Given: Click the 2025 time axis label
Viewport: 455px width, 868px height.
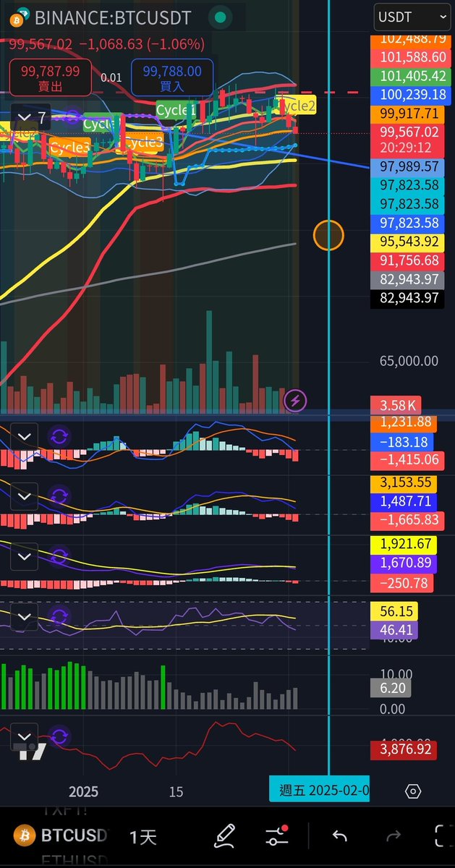Looking at the screenshot, I should click(x=83, y=791).
